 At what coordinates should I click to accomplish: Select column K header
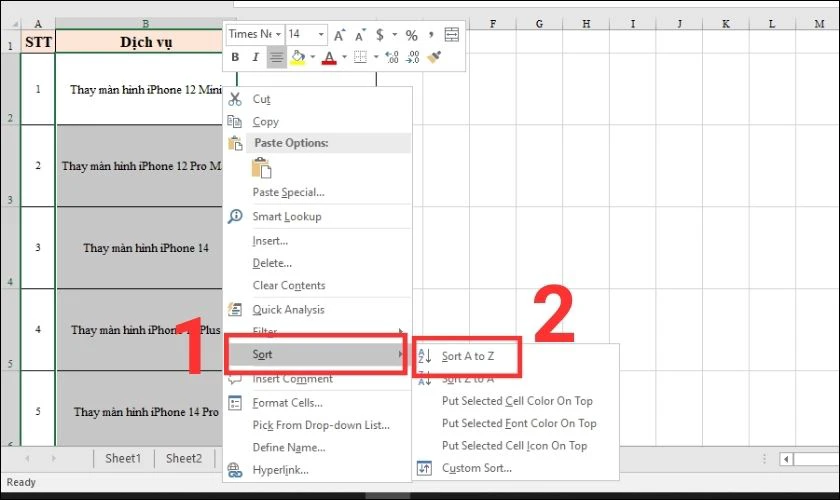[x=725, y=24]
